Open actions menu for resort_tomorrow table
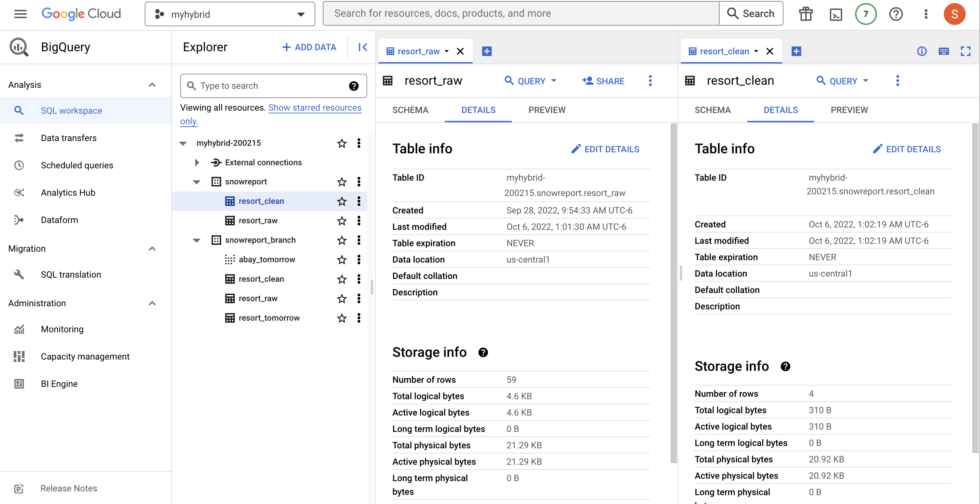 pos(359,318)
